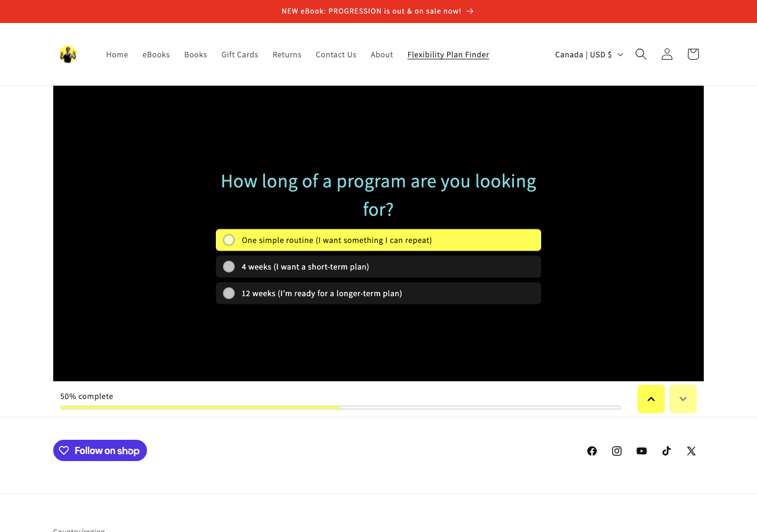757x532 pixels.
Task: Open the Returns page
Action: click(287, 54)
